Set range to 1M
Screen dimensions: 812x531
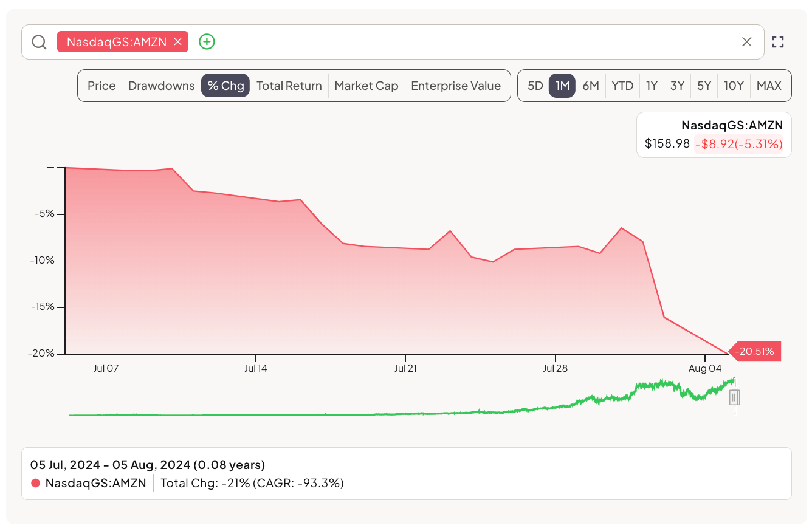[x=562, y=86]
